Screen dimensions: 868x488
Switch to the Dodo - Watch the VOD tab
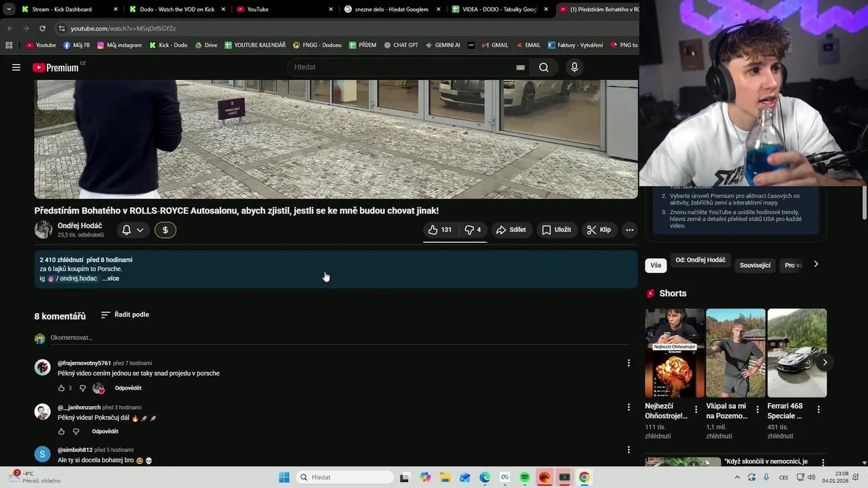click(x=178, y=9)
